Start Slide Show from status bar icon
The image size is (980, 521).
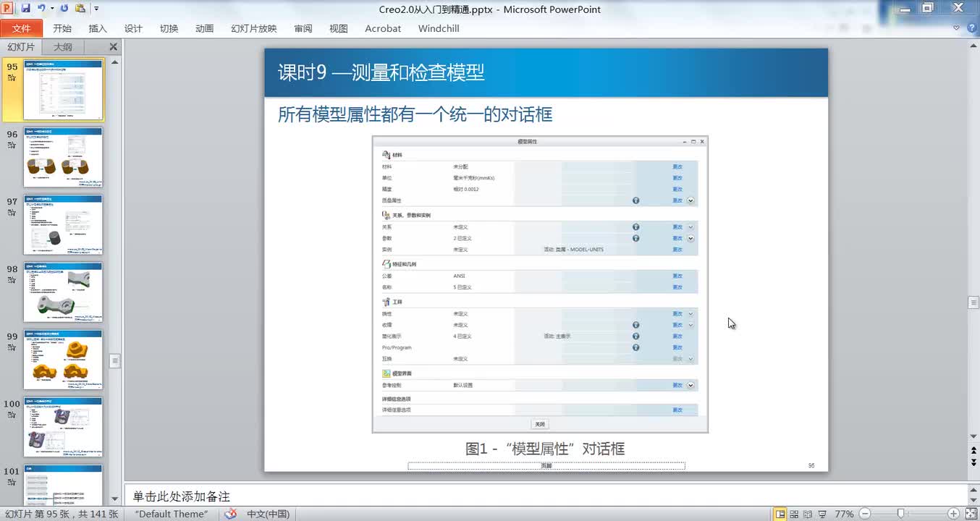822,514
